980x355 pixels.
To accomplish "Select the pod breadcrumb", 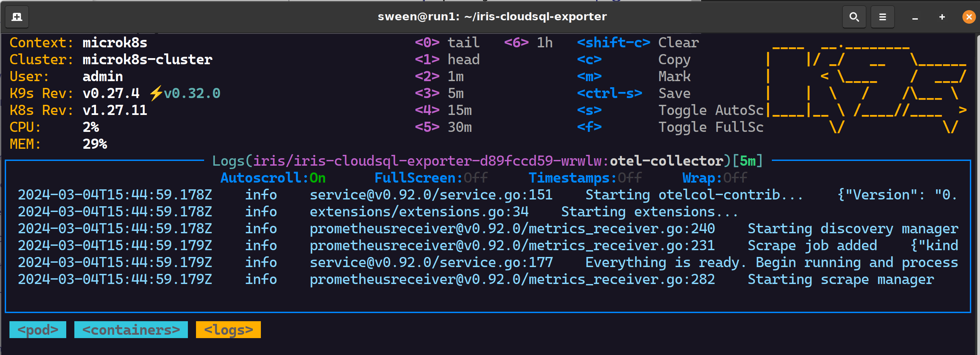I will [38, 330].
